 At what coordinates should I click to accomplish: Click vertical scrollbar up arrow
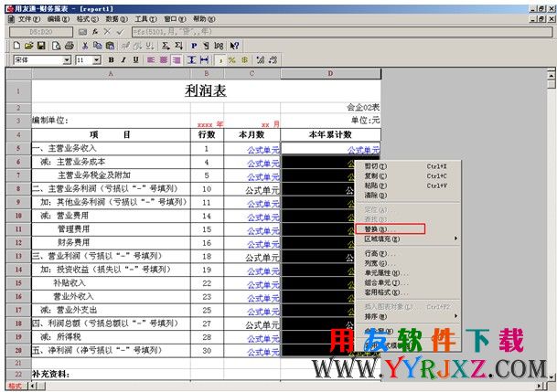tap(551, 75)
